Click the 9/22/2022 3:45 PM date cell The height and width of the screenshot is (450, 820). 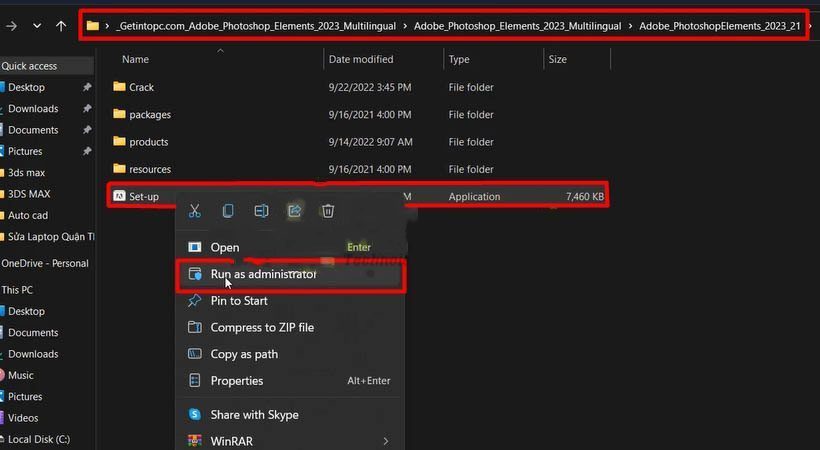[x=370, y=87]
